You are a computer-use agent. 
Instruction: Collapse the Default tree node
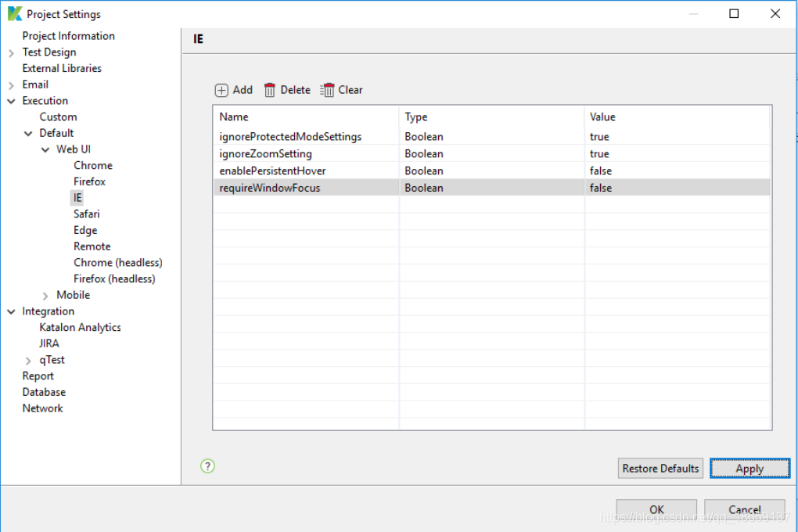28,133
